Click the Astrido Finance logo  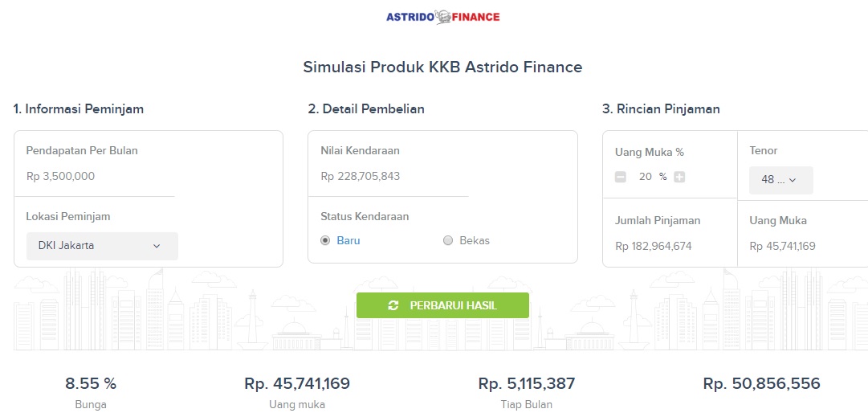pyautogui.click(x=443, y=17)
